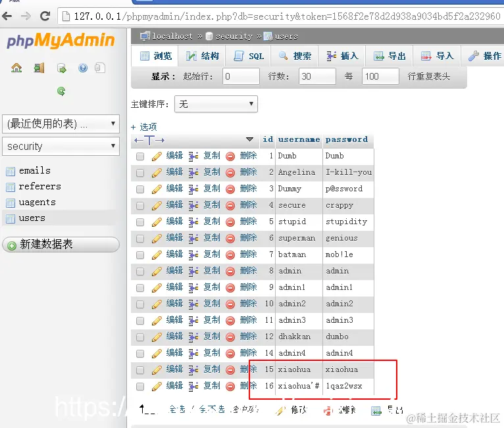
Task: Click the repeat headers input showing 100
Action: coord(380,76)
